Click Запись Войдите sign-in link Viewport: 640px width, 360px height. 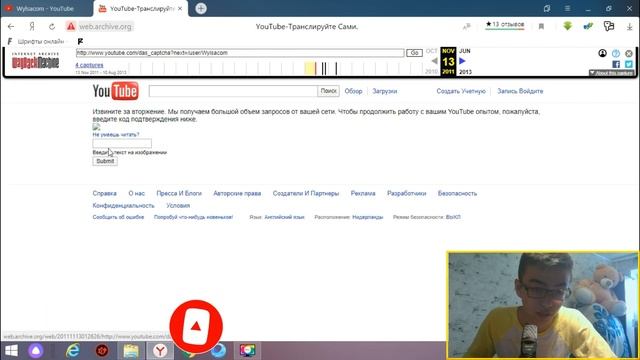click(520, 91)
